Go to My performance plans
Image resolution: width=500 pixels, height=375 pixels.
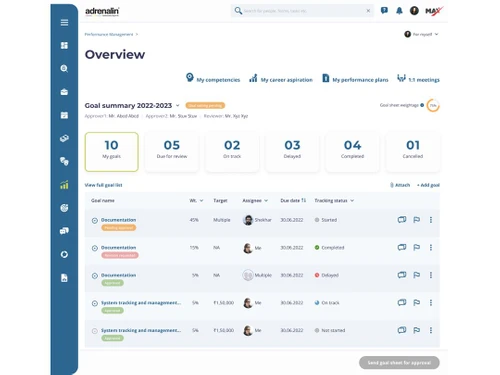pos(355,79)
